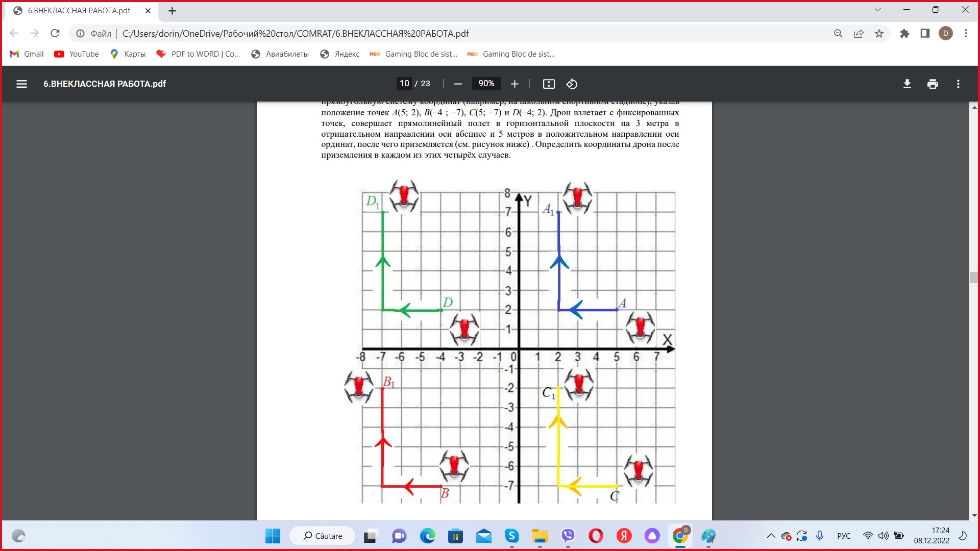Click the 90% zoom level field
980x551 pixels.
click(x=486, y=84)
